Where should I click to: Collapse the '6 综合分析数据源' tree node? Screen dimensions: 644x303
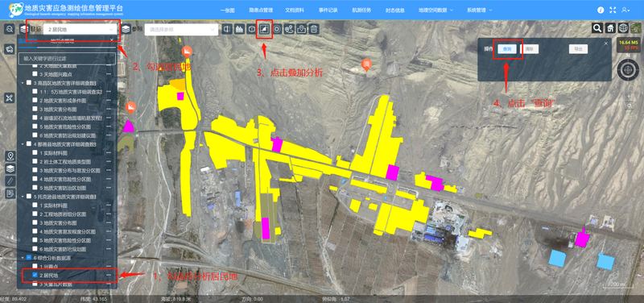(x=23, y=257)
